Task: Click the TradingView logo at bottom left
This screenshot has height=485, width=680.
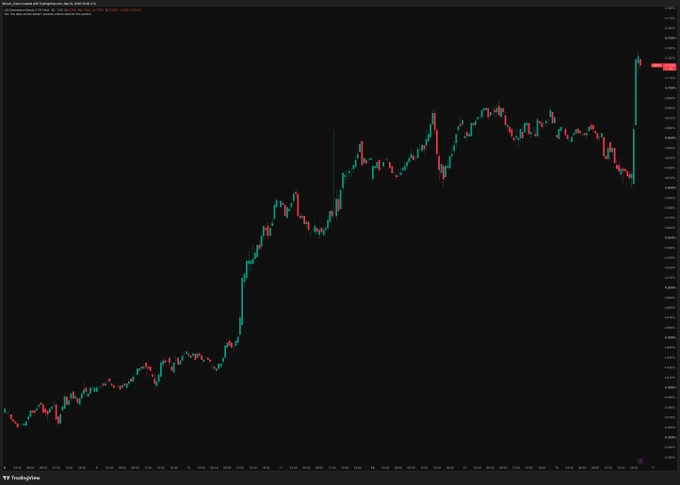Action: pyautogui.click(x=21, y=478)
